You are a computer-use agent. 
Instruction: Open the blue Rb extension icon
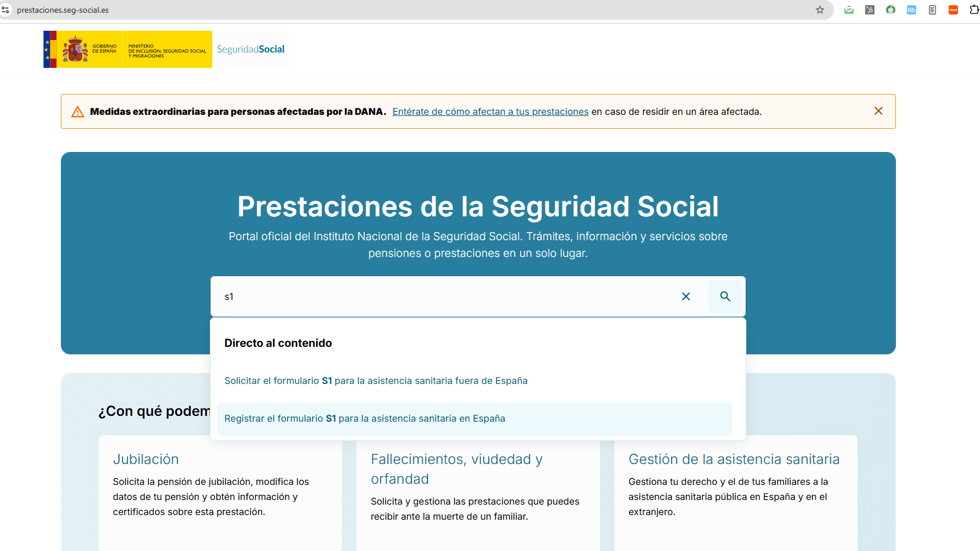pyautogui.click(x=911, y=10)
